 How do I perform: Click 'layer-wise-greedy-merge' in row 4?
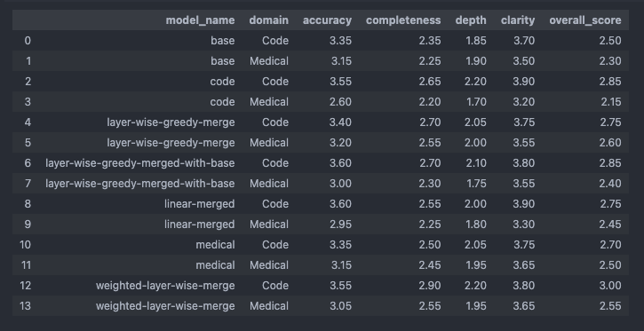tap(171, 122)
